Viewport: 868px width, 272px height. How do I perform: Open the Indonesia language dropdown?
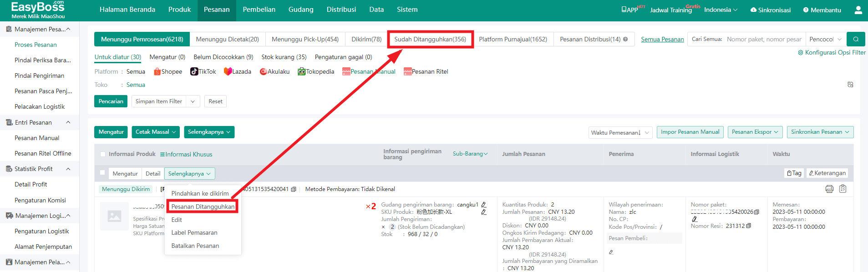click(721, 10)
